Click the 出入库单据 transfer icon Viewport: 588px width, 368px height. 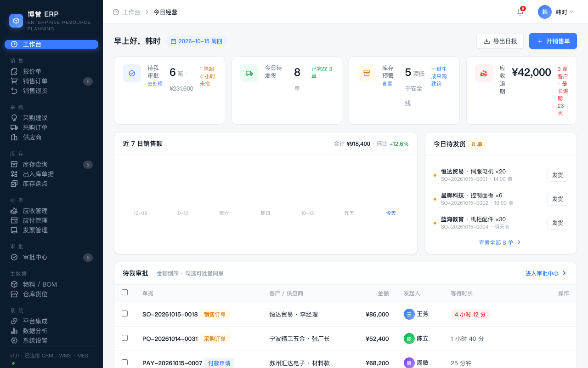click(x=14, y=174)
